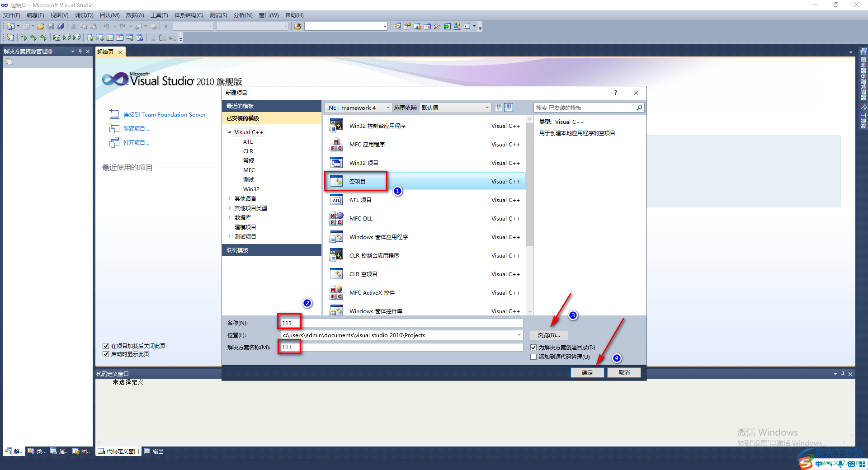The height and width of the screenshot is (470, 868).
Task: Click the IME language indicator in system tray
Action: point(818,463)
